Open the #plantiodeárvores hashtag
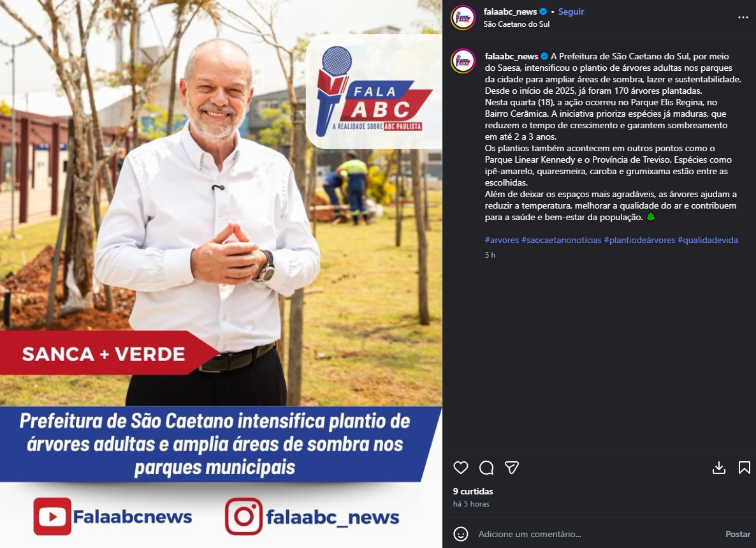The width and height of the screenshot is (756, 548). tap(639, 240)
